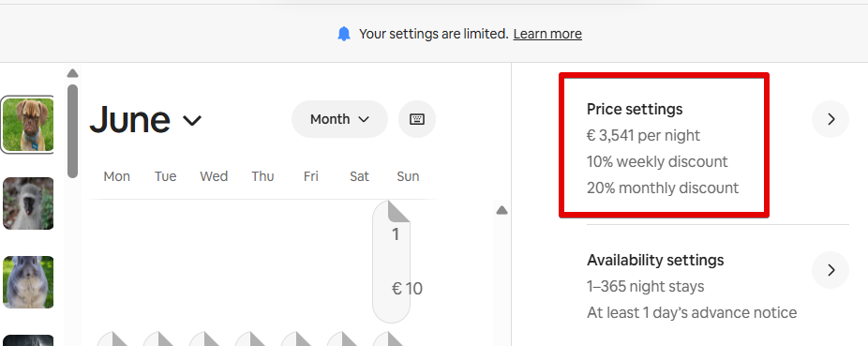
Task: Open the Month view dropdown
Action: tap(339, 119)
